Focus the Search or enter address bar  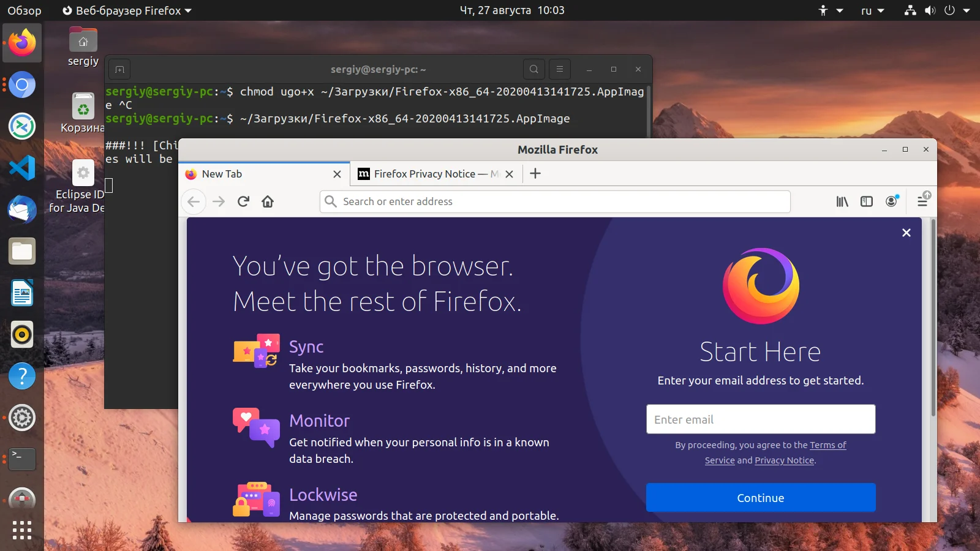click(x=555, y=201)
